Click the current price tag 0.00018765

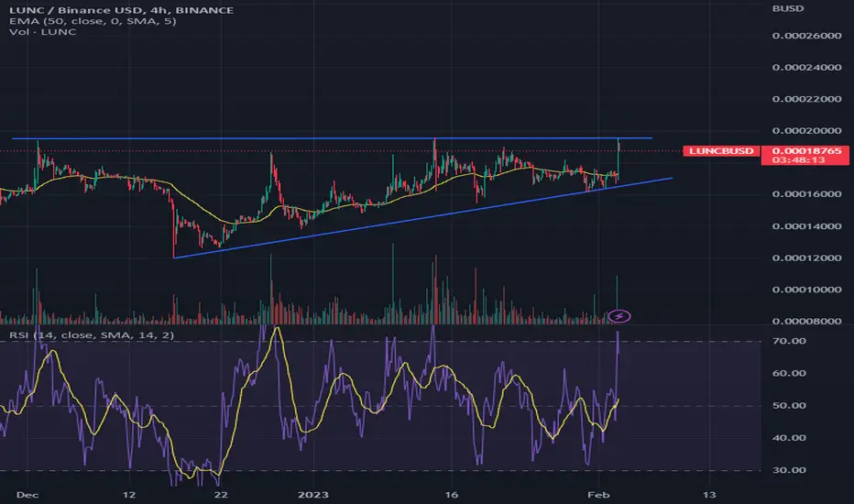coord(806,151)
